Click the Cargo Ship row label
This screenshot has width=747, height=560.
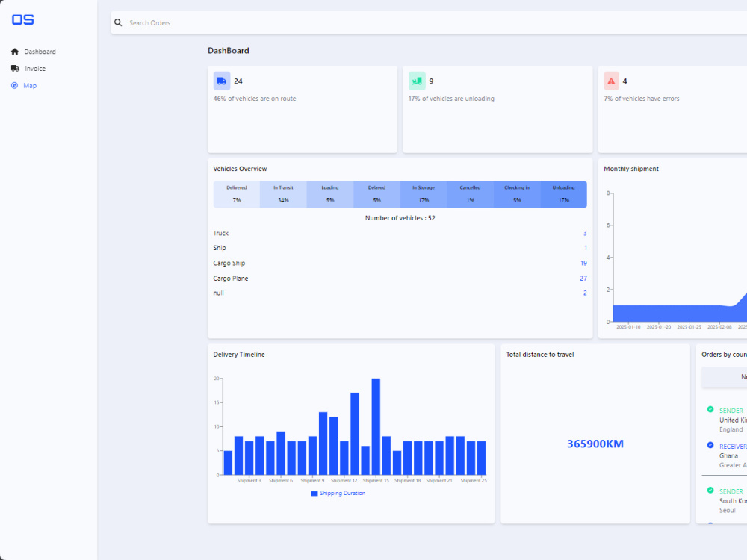click(x=229, y=264)
